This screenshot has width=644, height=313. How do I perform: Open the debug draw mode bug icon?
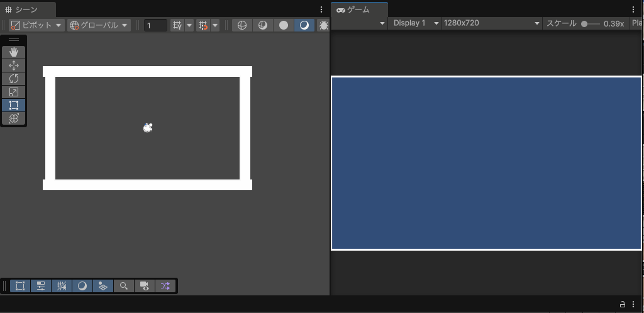[323, 25]
